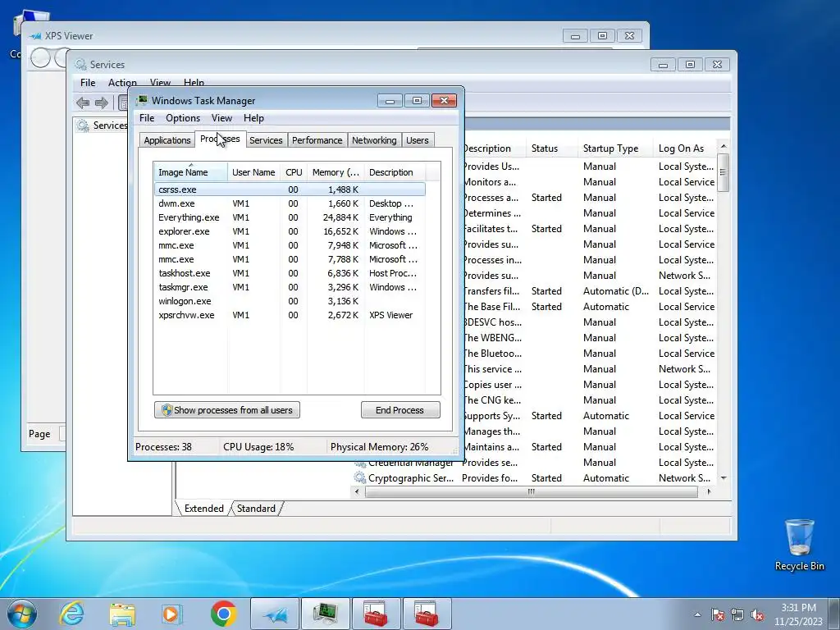
Task: Open the Services window Action menu
Action: click(122, 83)
